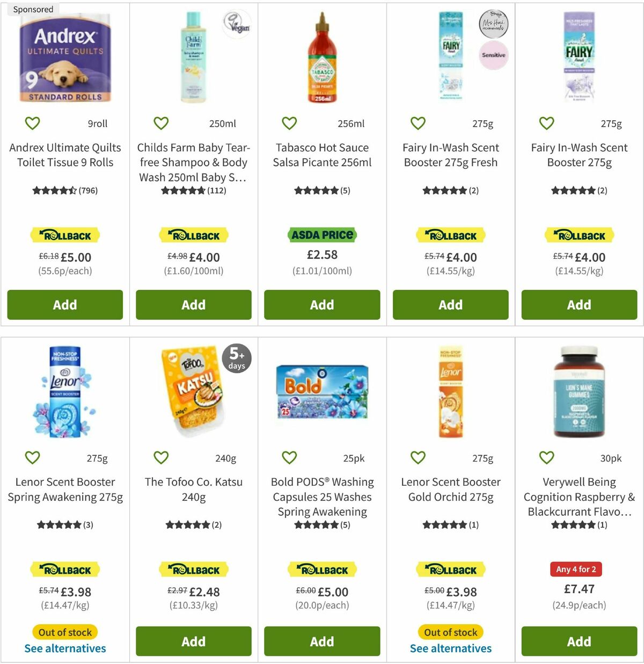This screenshot has height=664, width=644.
Task: Favourite the Childs Farm Baby Shampoo
Action: click(x=160, y=123)
